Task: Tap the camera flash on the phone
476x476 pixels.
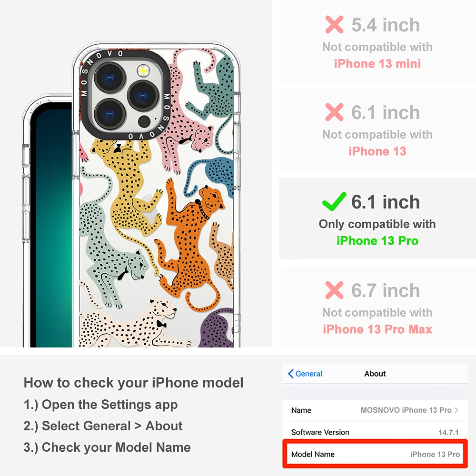Action: 143,71
